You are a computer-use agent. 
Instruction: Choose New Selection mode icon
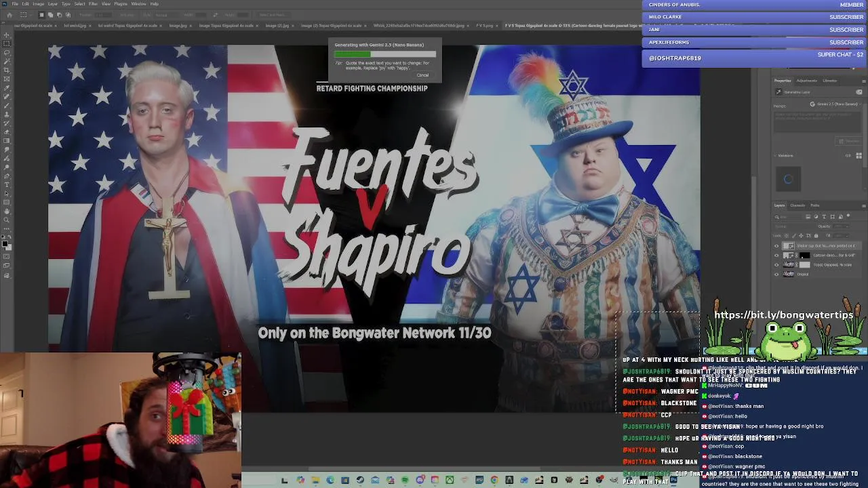point(41,15)
